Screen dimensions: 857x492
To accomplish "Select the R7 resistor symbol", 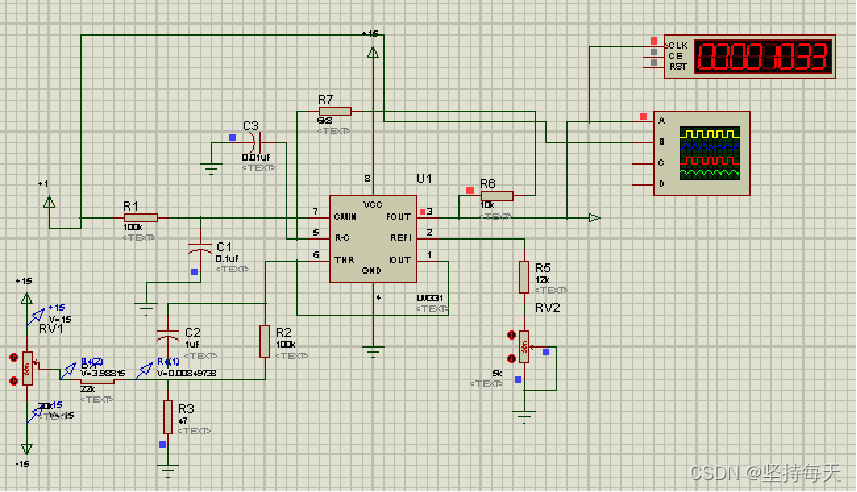I will coord(335,112).
